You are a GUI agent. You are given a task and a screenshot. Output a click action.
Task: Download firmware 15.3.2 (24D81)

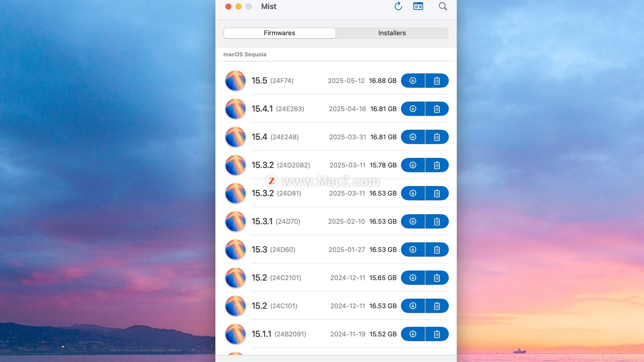pos(413,193)
